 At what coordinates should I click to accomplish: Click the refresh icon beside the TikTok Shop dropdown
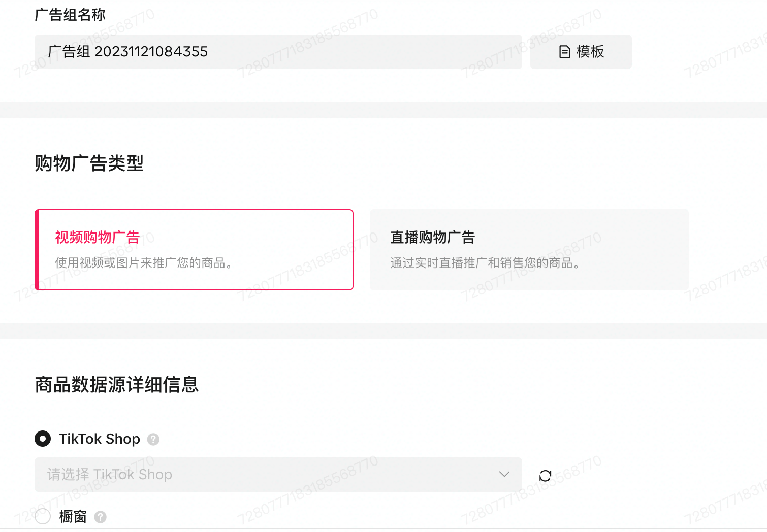tap(545, 475)
